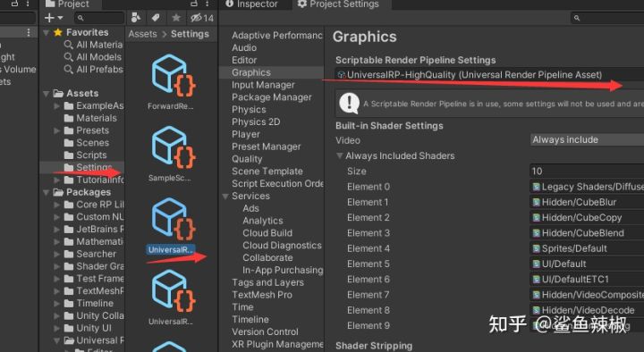Click the Size field showing 10
The height and width of the screenshot is (352, 644).
pos(587,171)
